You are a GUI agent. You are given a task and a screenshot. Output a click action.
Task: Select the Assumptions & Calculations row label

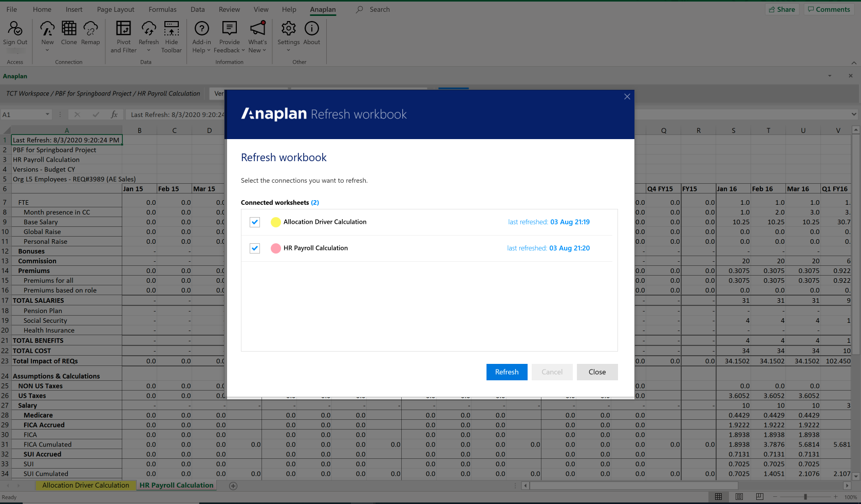pyautogui.click(x=57, y=376)
